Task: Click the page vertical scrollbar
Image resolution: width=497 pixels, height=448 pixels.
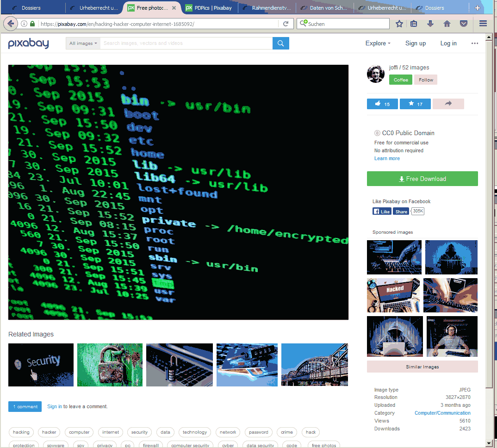Action: click(489, 241)
